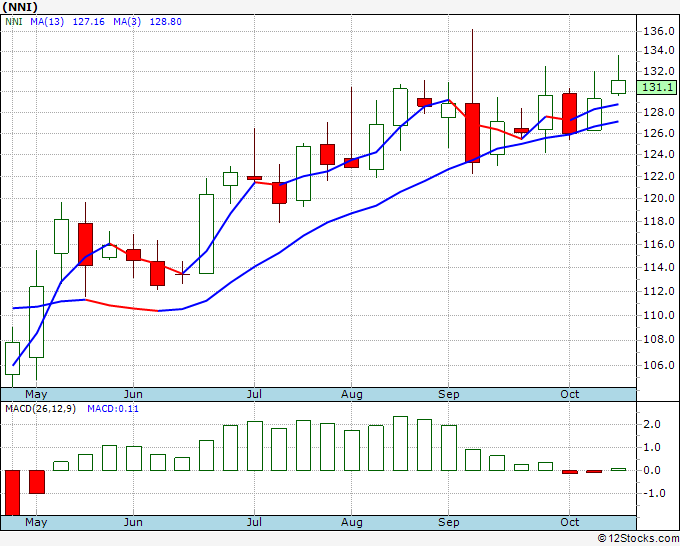Click the 134.0 price axis label
Viewport: 680px width, 546px height.
click(x=658, y=51)
